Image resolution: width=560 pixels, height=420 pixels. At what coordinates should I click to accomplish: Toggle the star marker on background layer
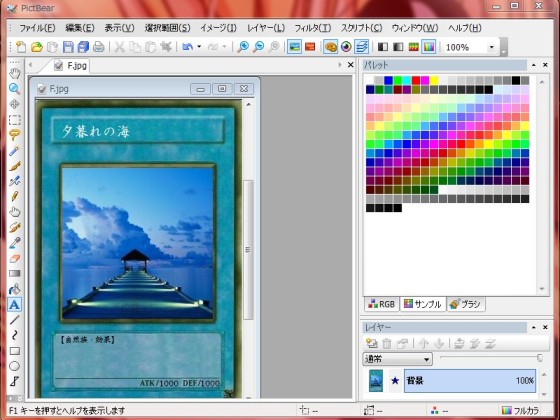click(x=395, y=381)
